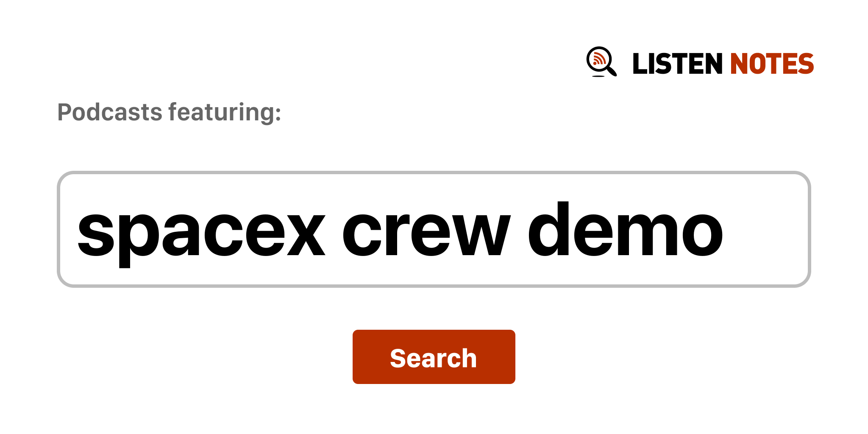Click the red NOTES word in the logo
Viewport: 868px width, 434px height.
tap(771, 64)
